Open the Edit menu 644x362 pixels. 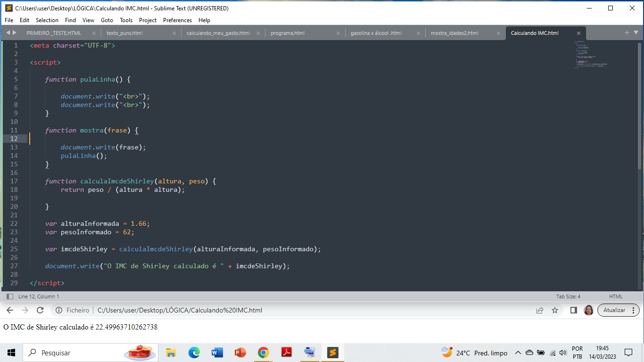pyautogui.click(x=25, y=20)
